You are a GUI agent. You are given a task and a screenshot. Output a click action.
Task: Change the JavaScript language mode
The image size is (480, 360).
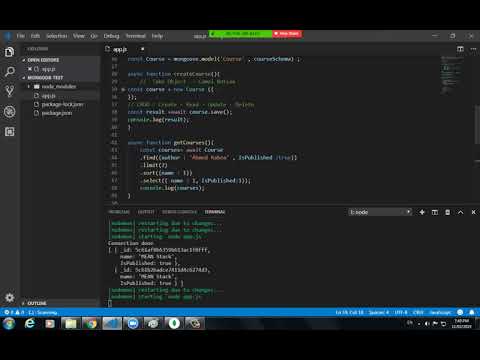(440, 312)
